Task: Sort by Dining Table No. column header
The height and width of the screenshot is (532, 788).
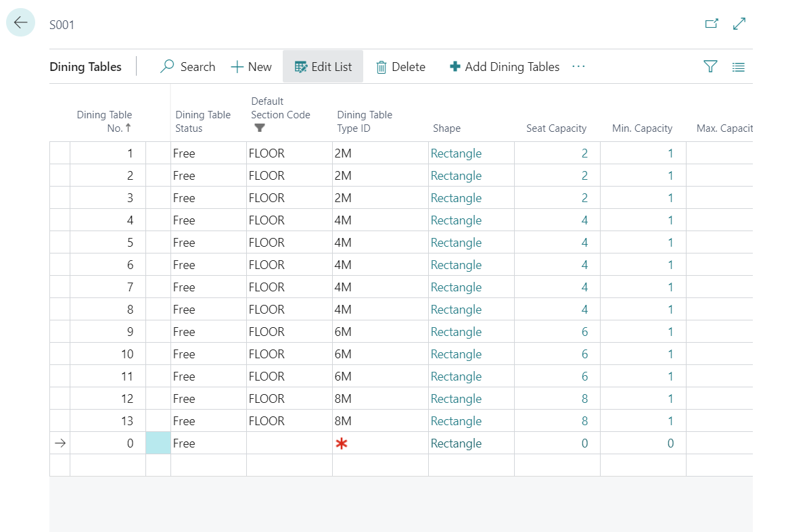Action: tap(104, 121)
